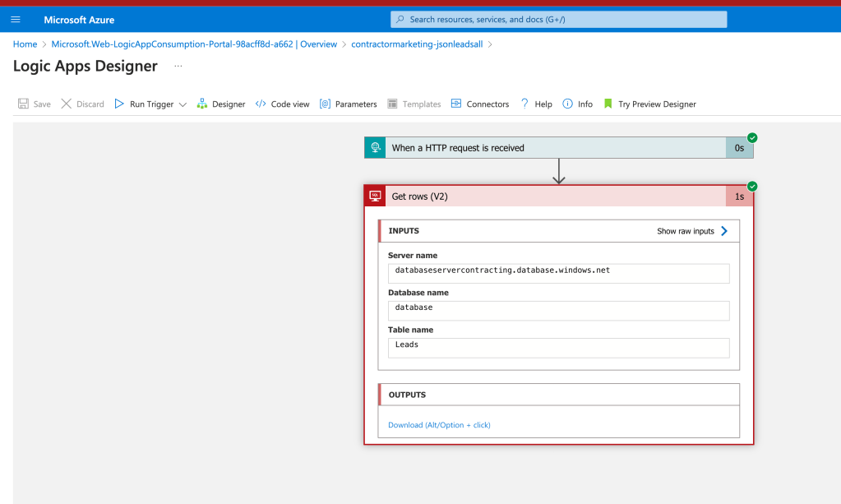Viewport: 841px width, 504px height.
Task: Click the Server name field value
Action: pos(558,274)
